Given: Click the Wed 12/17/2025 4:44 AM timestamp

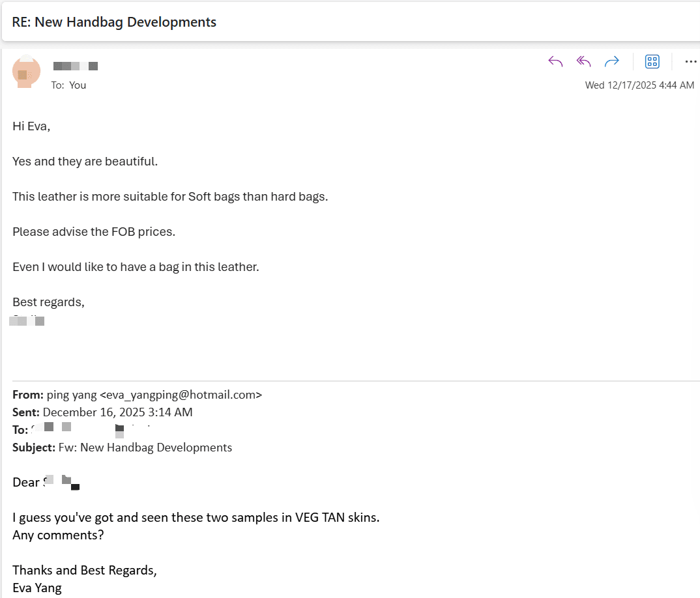Looking at the screenshot, I should [x=639, y=85].
